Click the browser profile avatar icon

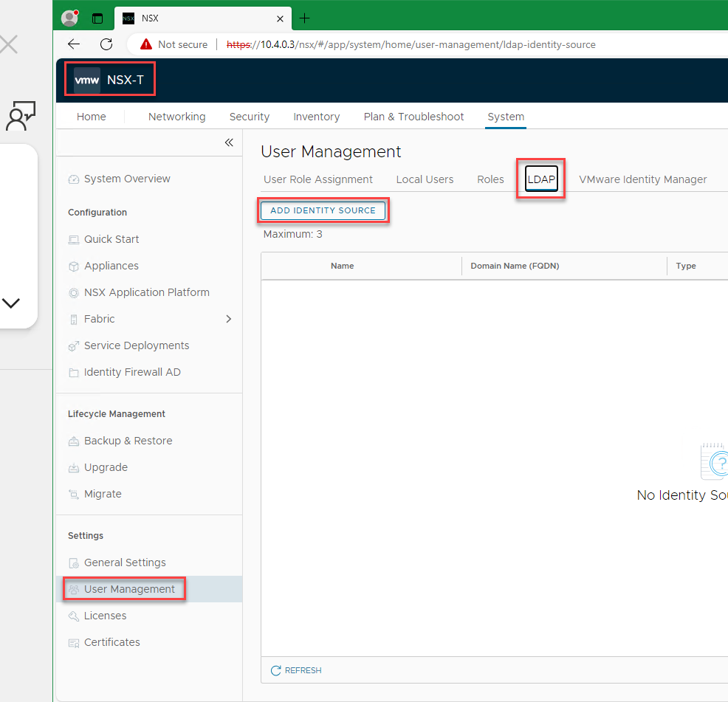69,18
